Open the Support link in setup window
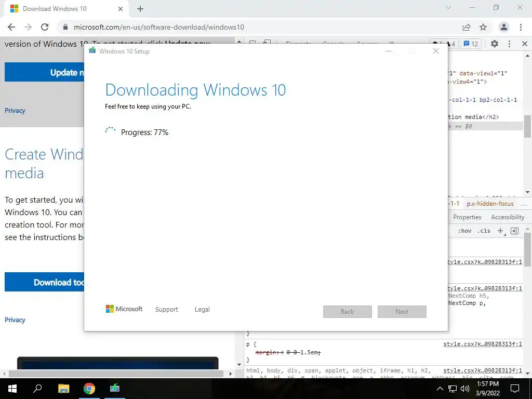Viewport: 532px width, 399px height. [x=167, y=310]
